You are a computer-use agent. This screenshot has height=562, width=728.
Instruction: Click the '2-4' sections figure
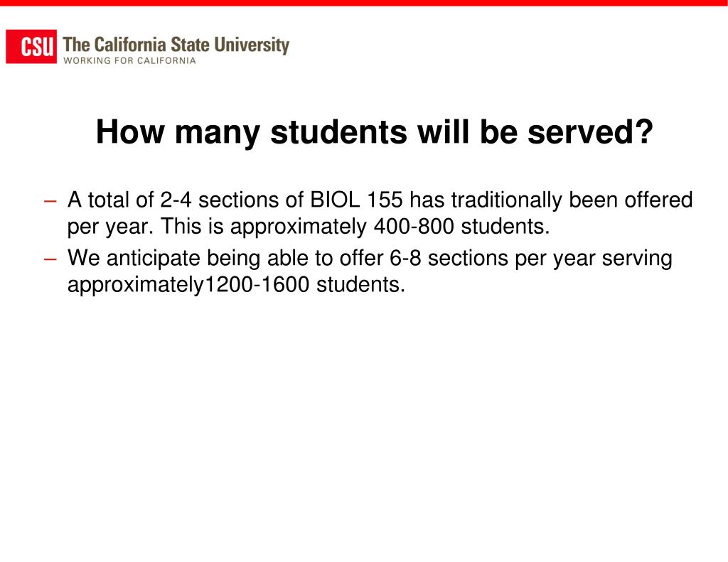[176, 200]
